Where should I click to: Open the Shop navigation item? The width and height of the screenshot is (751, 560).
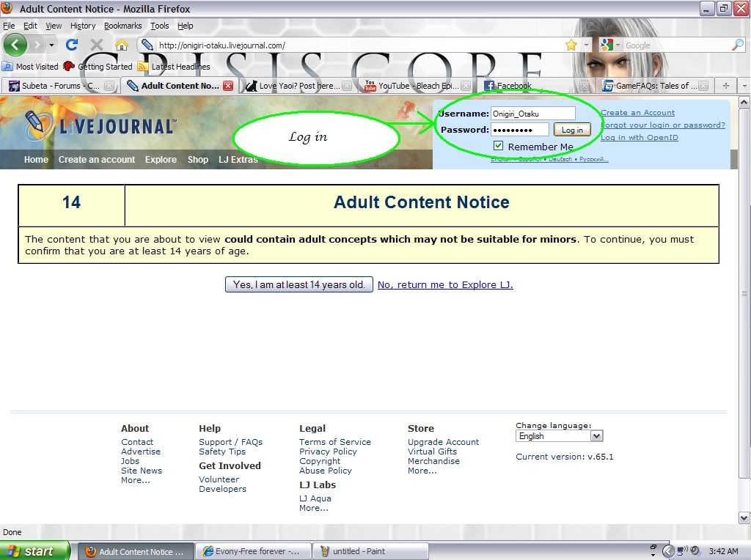[198, 159]
